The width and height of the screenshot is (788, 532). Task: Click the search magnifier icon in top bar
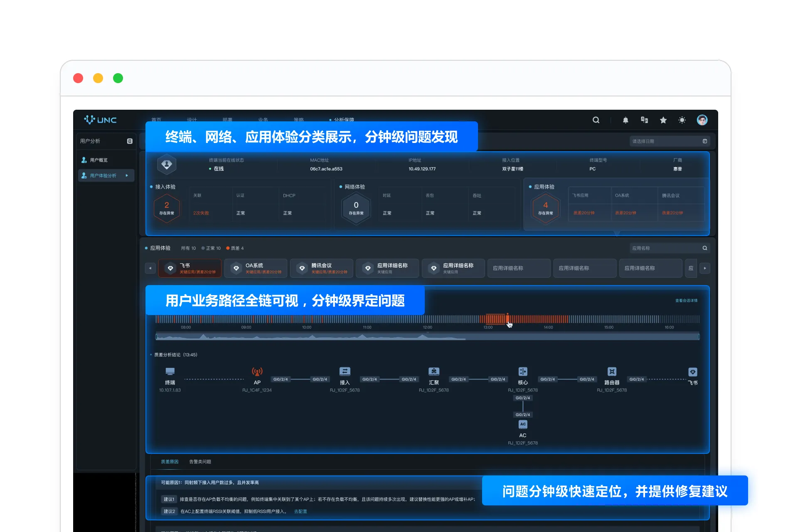(596, 120)
